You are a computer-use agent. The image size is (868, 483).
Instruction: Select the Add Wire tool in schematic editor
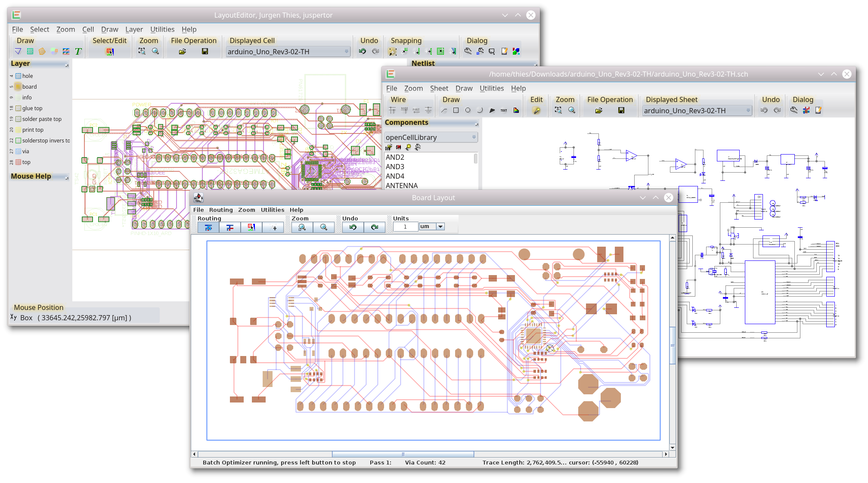click(x=393, y=111)
